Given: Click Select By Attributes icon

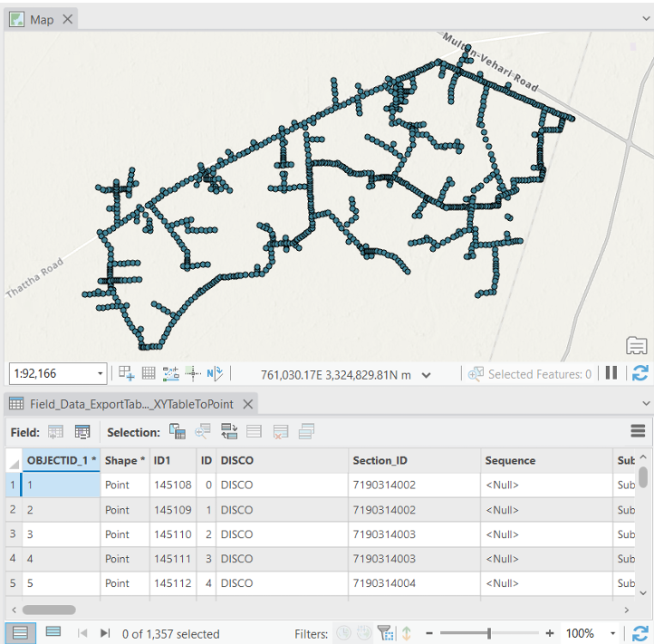Looking at the screenshot, I should coord(178,431).
